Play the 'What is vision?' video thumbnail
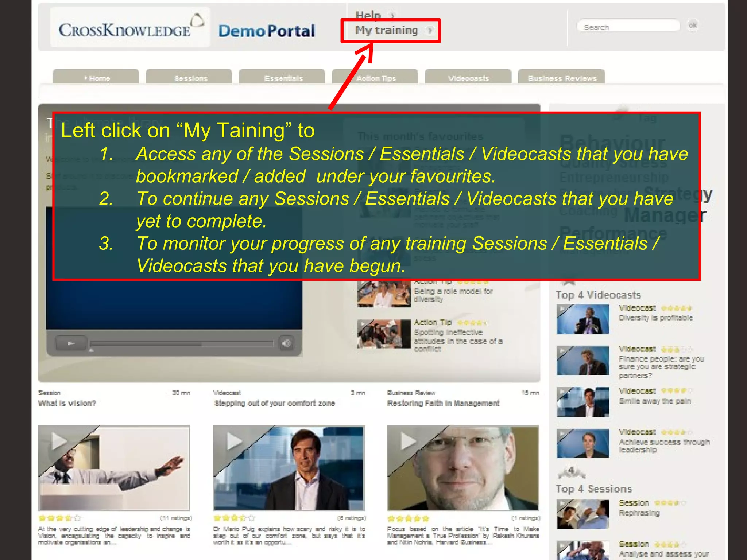 (114, 467)
